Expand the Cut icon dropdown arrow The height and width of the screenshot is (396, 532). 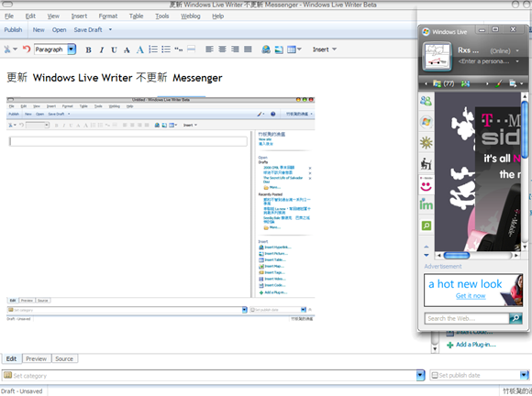[15, 49]
